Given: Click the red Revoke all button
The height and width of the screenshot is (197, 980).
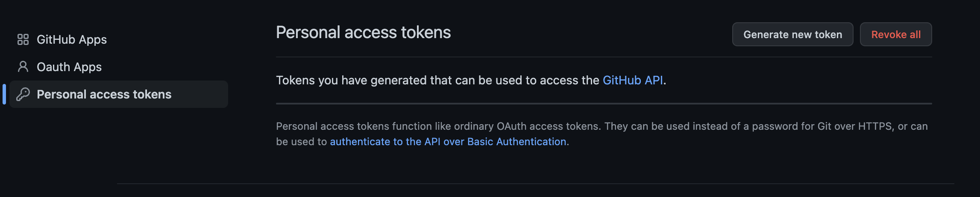Looking at the screenshot, I should [x=896, y=34].
